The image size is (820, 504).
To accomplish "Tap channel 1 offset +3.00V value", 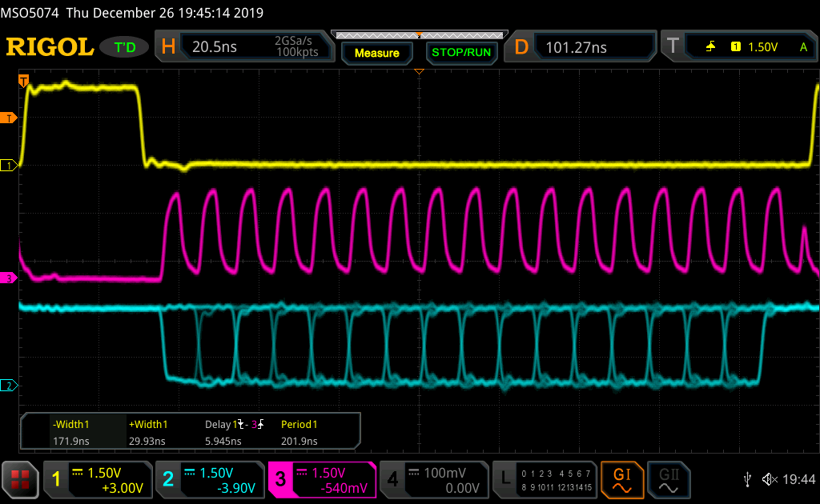I will (123, 488).
